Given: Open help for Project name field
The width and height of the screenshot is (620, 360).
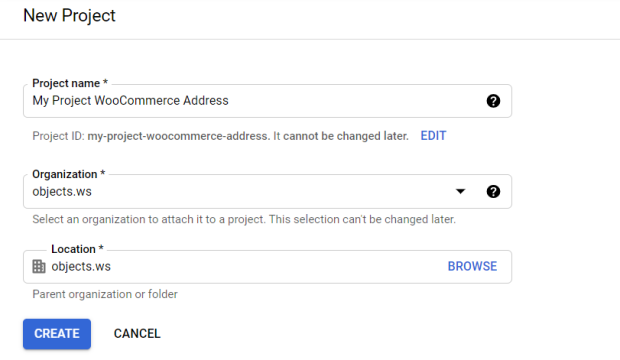Looking at the screenshot, I should click(x=493, y=101).
